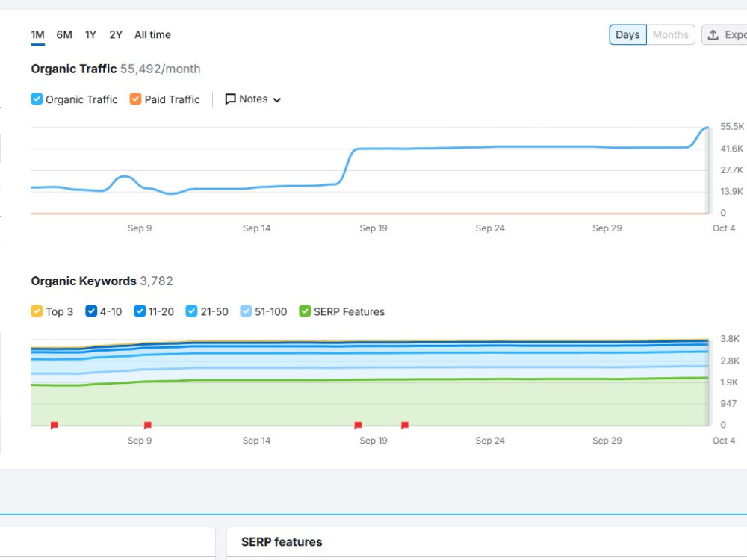Click the 41.6K axis label on traffic chart
The width and height of the screenshot is (747, 560).
pos(732,149)
